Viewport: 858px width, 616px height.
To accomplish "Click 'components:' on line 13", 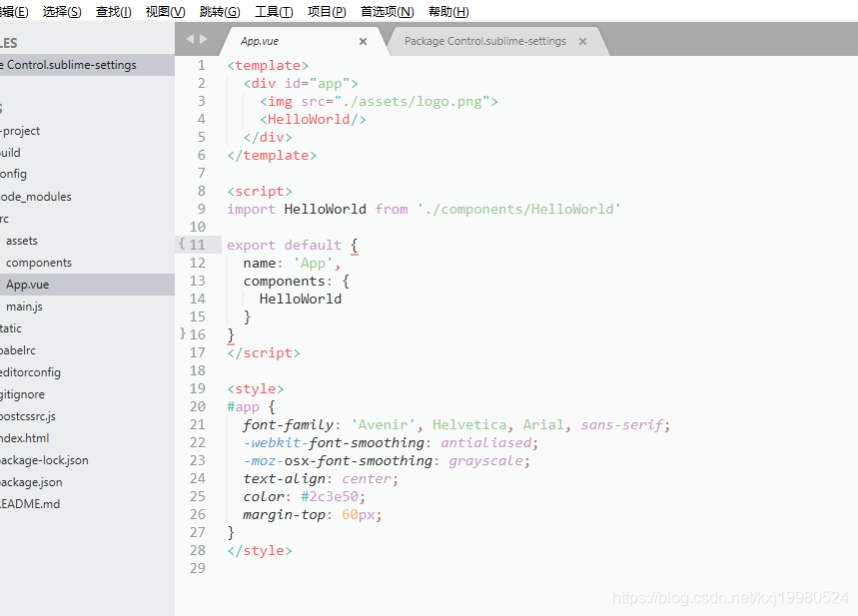I will pyautogui.click(x=288, y=282).
